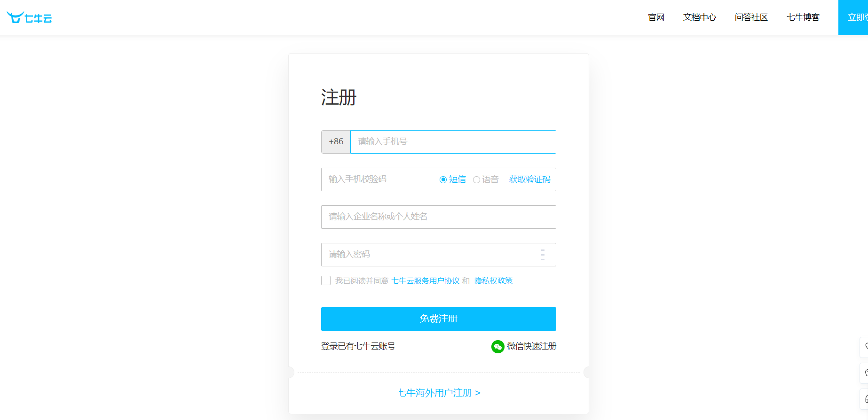Click the 请输入密码 password field
The width and height of the screenshot is (868, 420).
coord(439,255)
